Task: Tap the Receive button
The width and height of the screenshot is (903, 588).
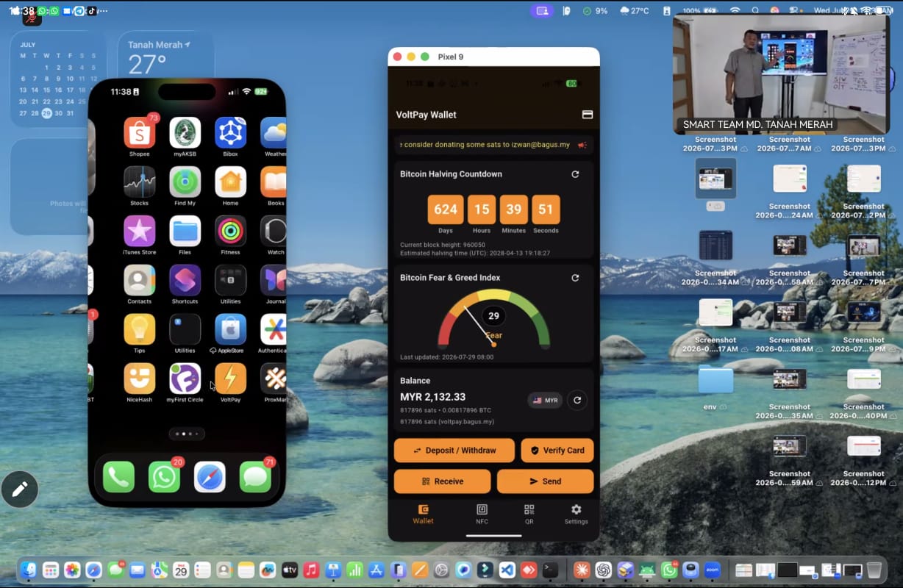Action: click(x=442, y=481)
